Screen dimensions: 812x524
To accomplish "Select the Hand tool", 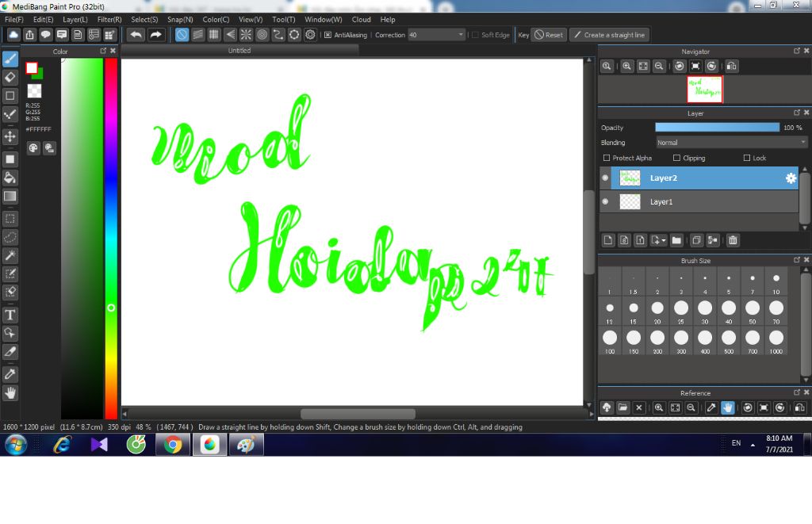I will [10, 393].
